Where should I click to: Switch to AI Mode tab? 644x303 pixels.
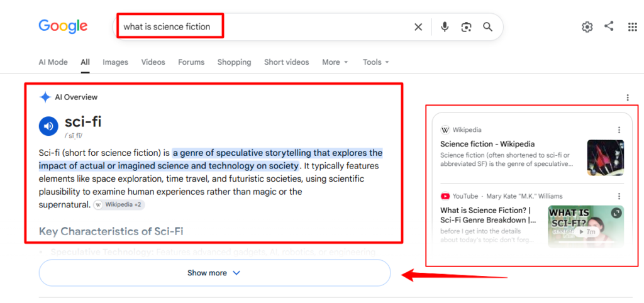point(53,62)
